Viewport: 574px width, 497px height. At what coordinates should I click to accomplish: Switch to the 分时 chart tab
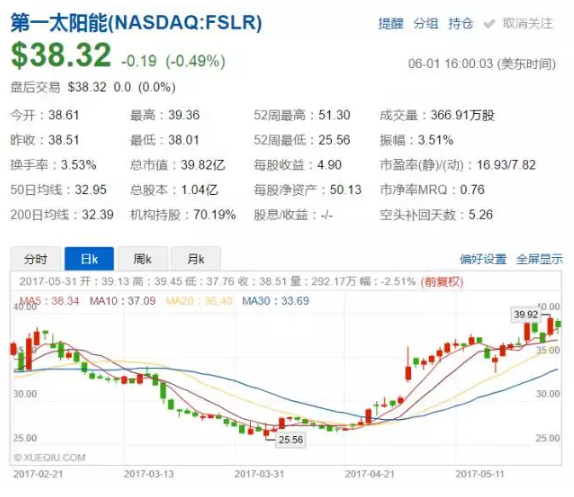click(36, 259)
